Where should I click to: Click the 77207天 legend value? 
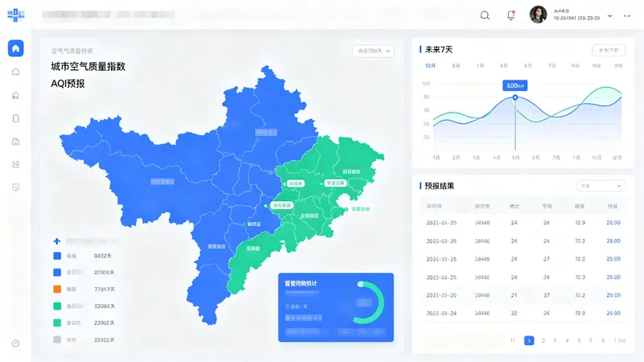(105, 290)
